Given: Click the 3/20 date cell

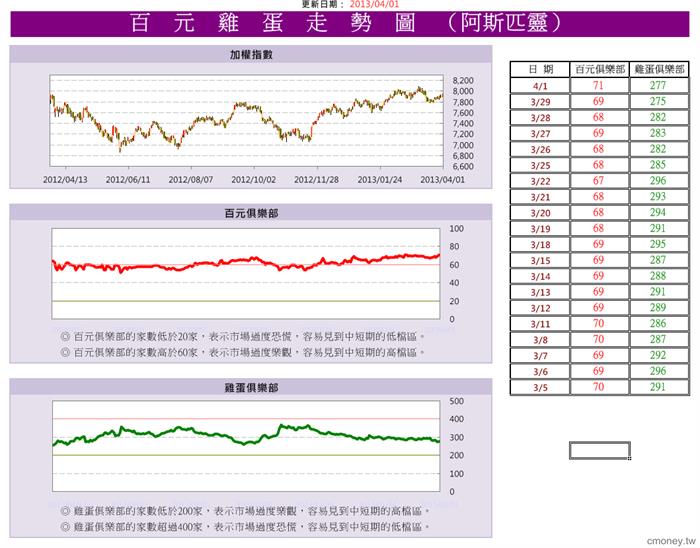Looking at the screenshot, I should (x=540, y=213).
